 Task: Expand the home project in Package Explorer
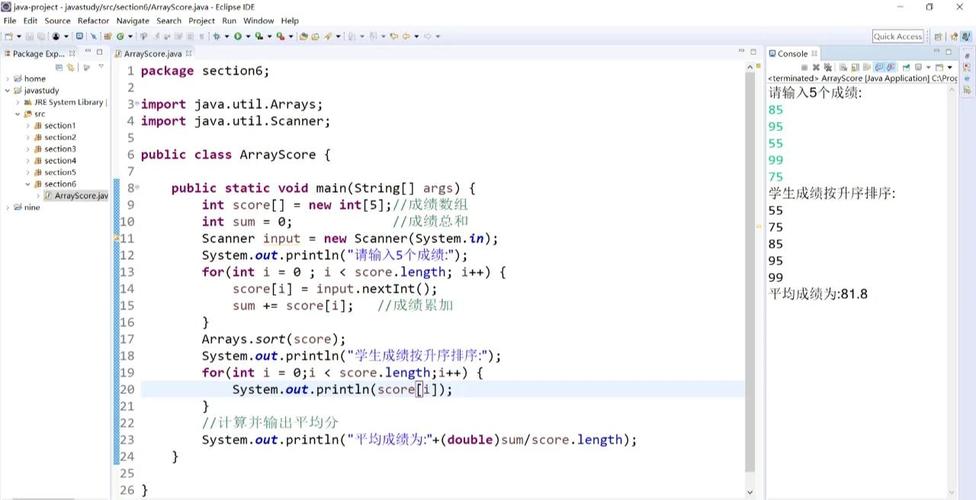click(8, 79)
